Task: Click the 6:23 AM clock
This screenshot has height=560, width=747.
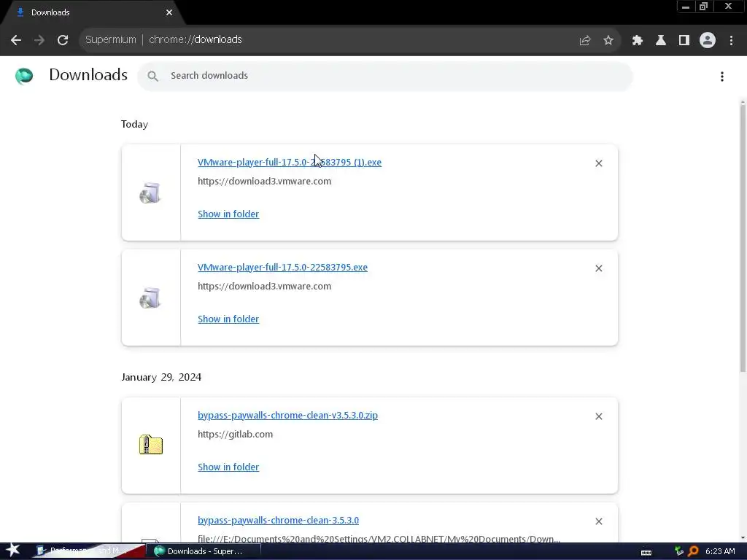Action: [720, 551]
